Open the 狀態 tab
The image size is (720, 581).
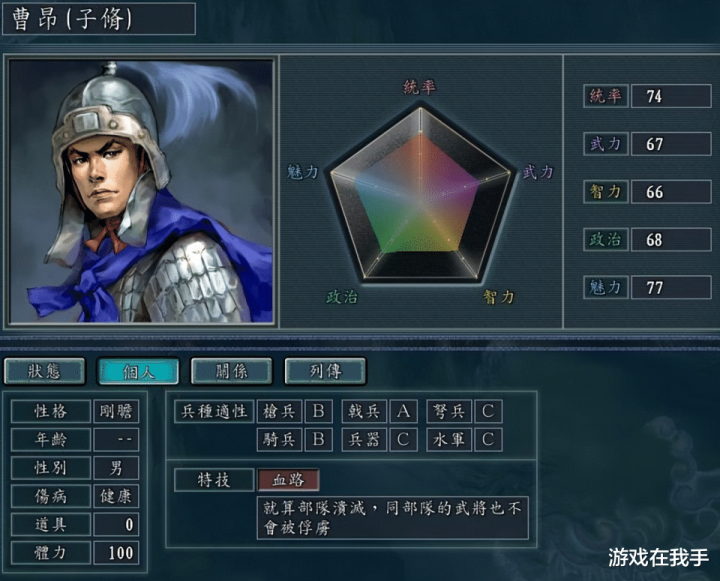coord(45,371)
